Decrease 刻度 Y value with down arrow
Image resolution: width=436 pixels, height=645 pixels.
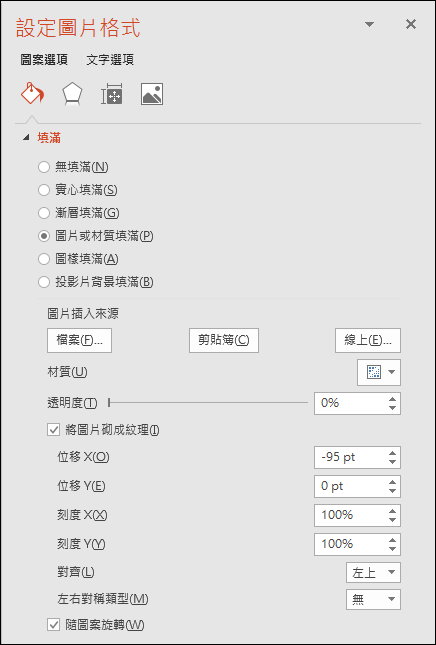point(392,549)
